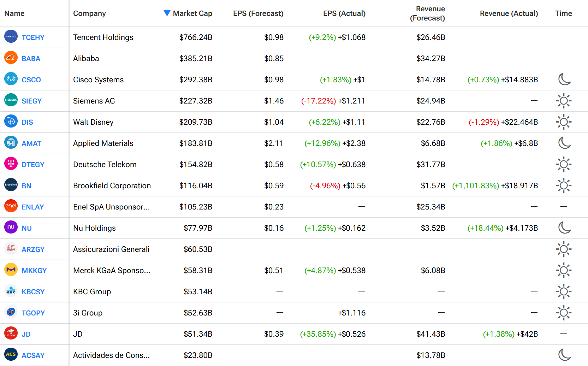The height and width of the screenshot is (366, 588).
Task: Click the sun time icon for Assicurazioni Generali
Action: [564, 249]
